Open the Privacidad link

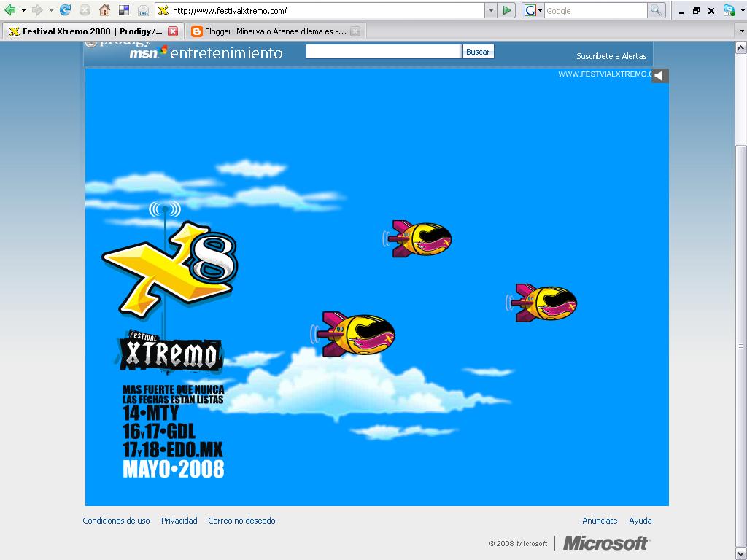click(179, 521)
